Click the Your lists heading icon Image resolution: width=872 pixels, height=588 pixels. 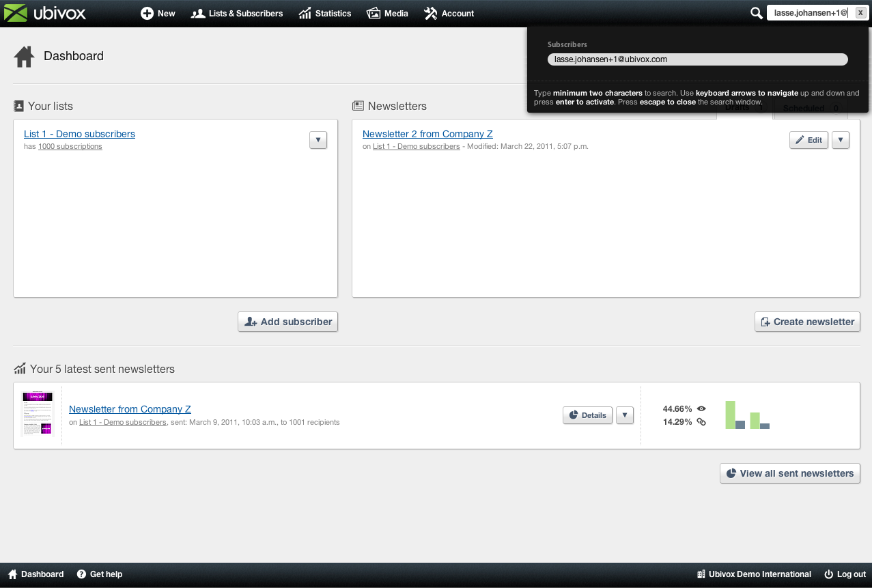click(x=18, y=106)
